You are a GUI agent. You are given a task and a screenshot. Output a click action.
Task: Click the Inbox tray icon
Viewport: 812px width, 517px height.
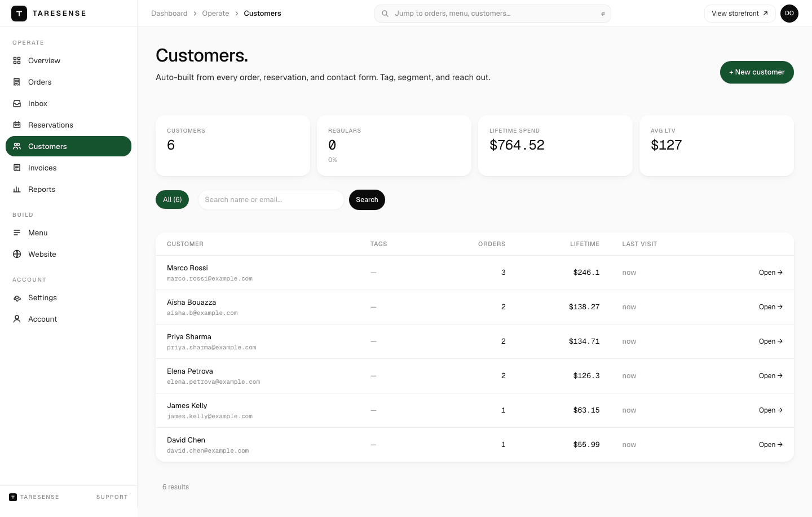coord(17,103)
